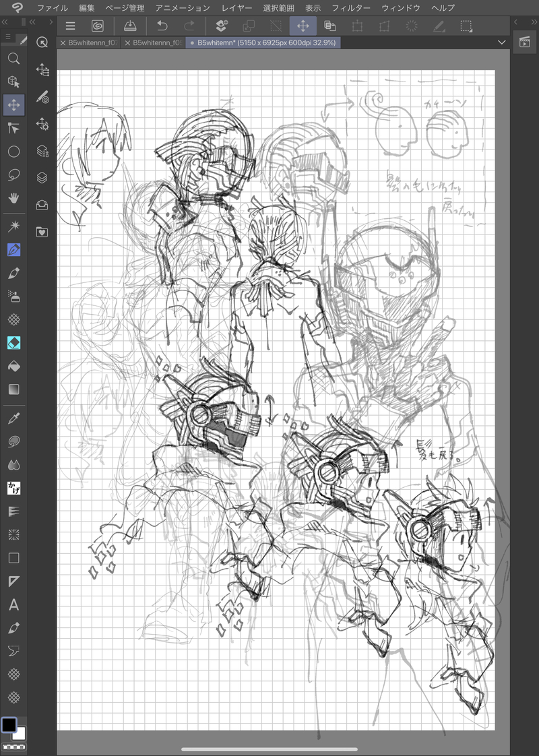
Task: Select the Fill bucket tool
Action: 14,366
